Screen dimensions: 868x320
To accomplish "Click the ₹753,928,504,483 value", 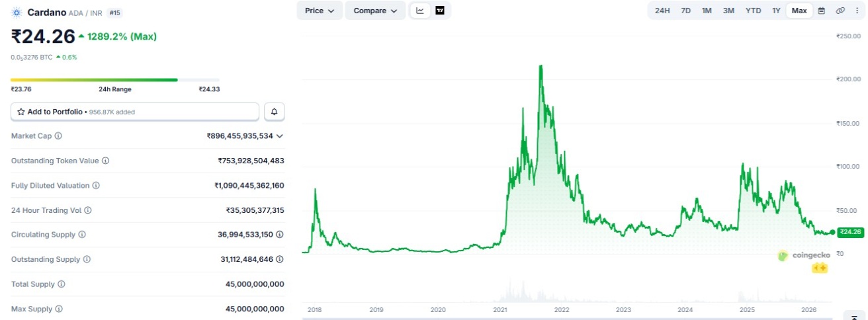I will 251,161.
